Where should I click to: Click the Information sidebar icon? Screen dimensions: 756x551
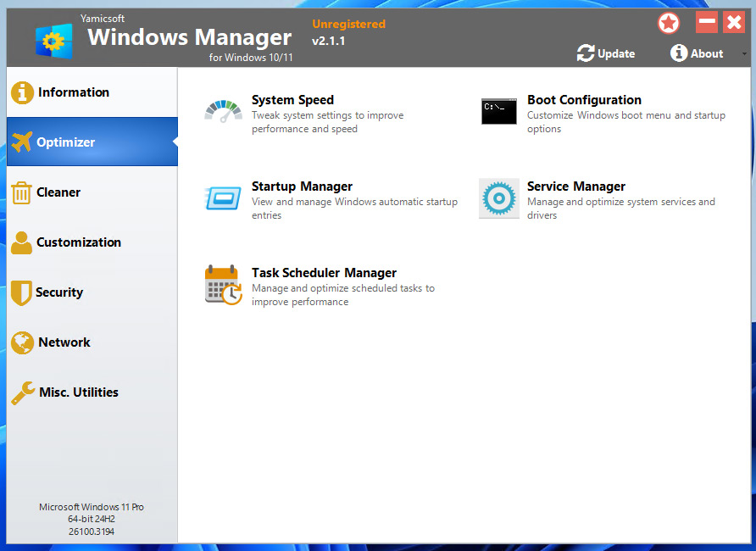click(x=22, y=92)
